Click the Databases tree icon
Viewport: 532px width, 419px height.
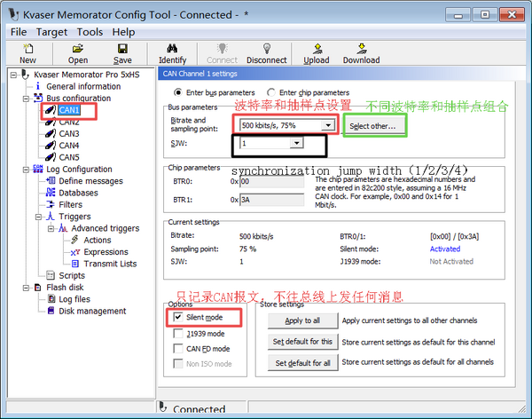51,193
